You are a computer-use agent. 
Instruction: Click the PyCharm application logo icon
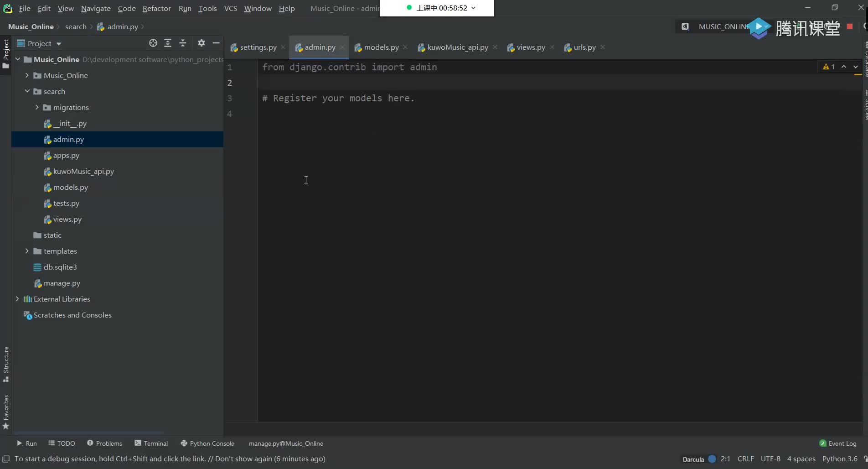tap(8, 8)
